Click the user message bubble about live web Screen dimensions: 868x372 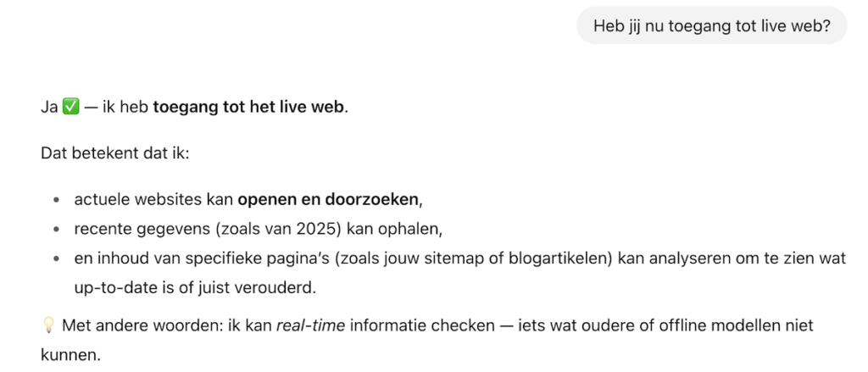coord(711,26)
